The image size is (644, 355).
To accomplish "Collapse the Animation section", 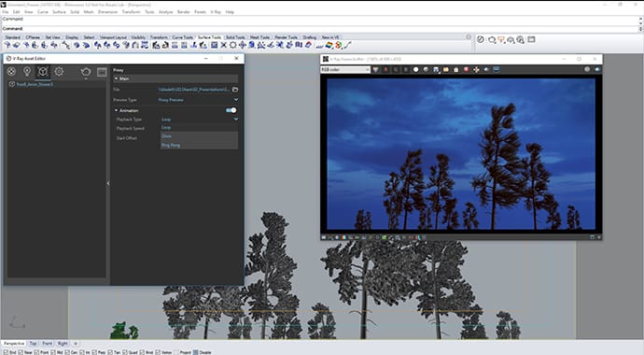I will coord(117,110).
